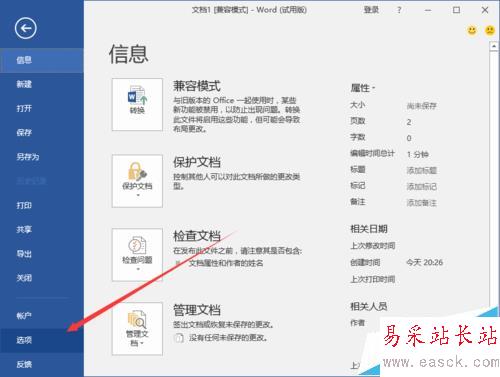Expand the 属性 (Properties) dropdown
This screenshot has width=500, height=377.
tap(363, 88)
